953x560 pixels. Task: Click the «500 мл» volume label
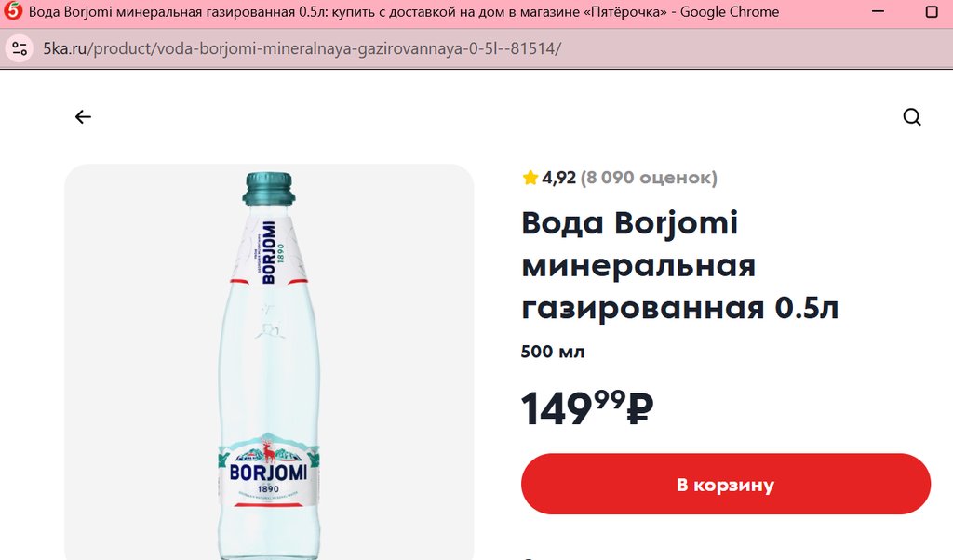click(x=553, y=352)
